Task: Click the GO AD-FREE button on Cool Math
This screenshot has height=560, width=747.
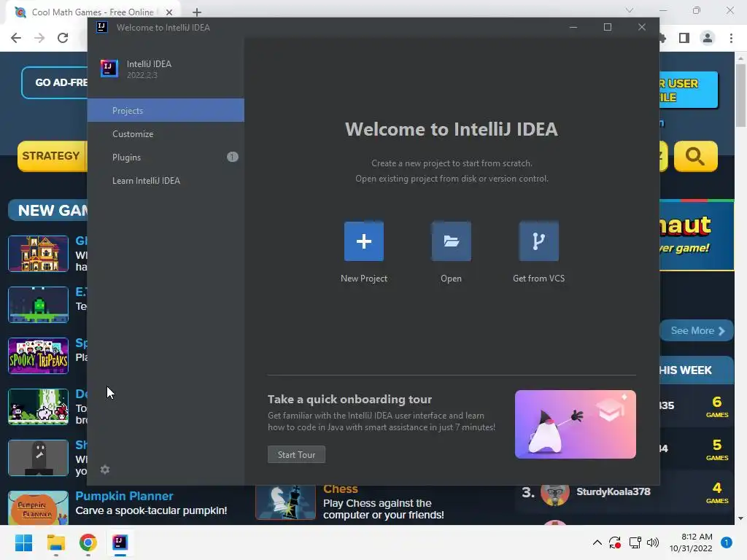Action: pos(54,82)
